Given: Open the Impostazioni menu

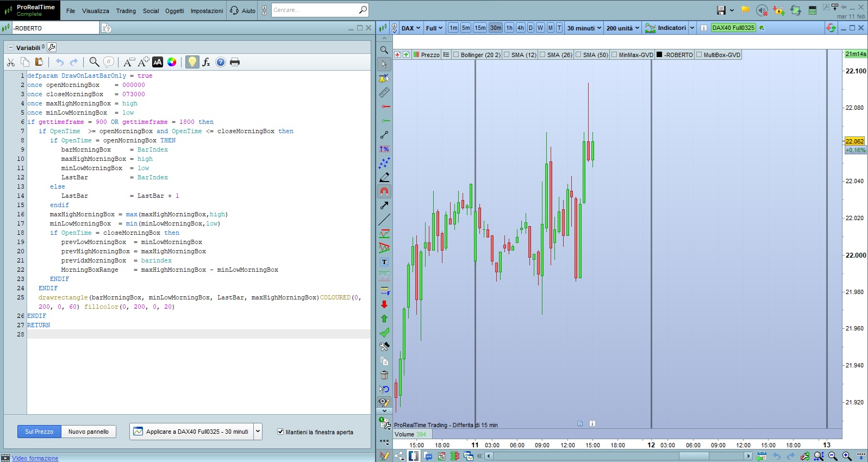Looking at the screenshot, I should tap(207, 11).
